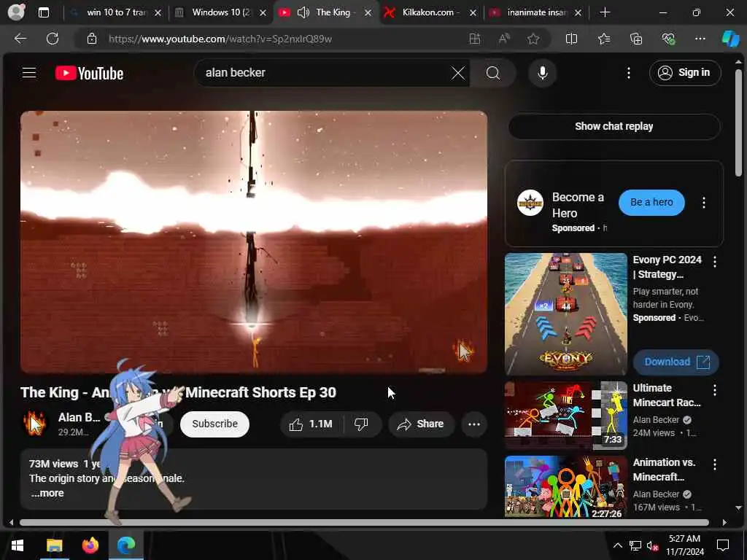Show chat replay
Screen dimensions: 747x560
pyautogui.click(x=614, y=126)
